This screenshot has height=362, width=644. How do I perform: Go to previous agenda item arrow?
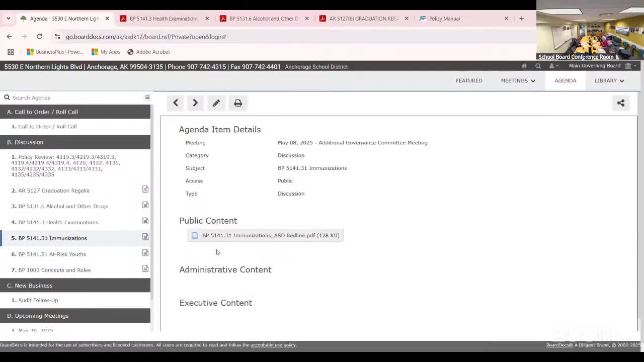pyautogui.click(x=176, y=103)
